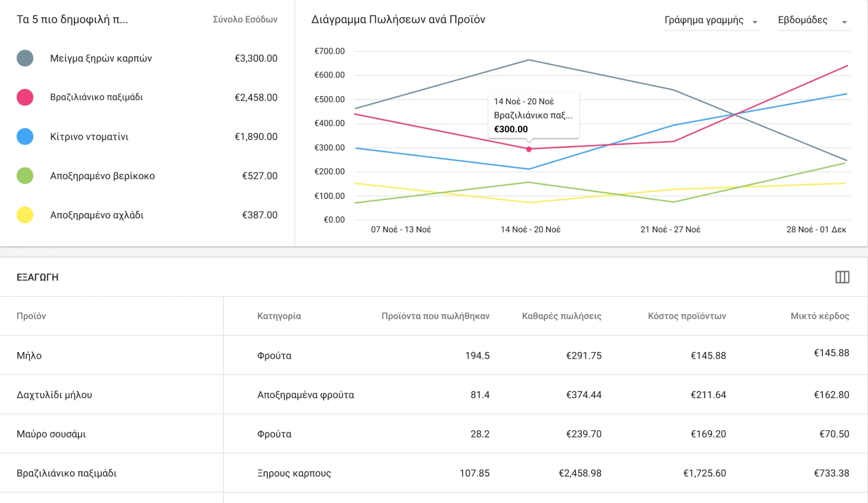
Task: Sort by Προϊόντα που πωλήθηκαν column
Action: [x=435, y=316]
